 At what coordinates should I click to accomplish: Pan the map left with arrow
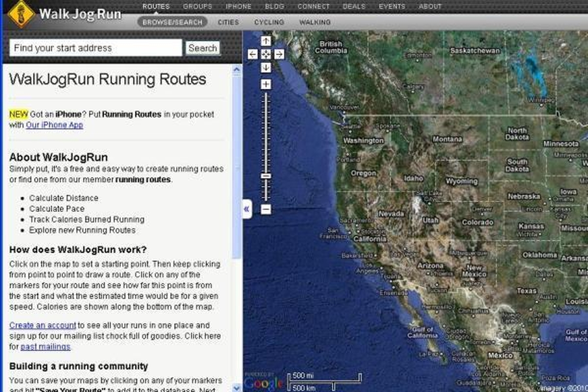pyautogui.click(x=253, y=54)
